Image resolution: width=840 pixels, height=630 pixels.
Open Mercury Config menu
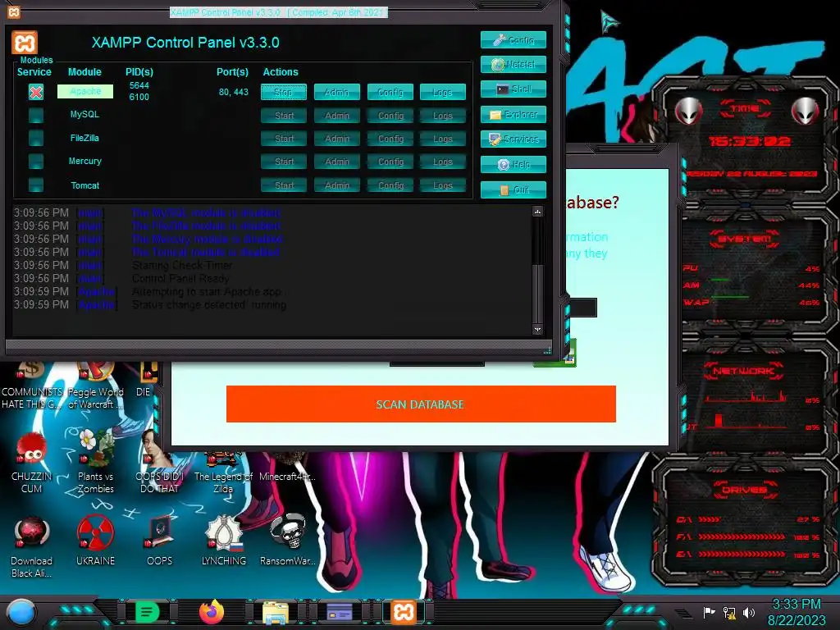[390, 162]
